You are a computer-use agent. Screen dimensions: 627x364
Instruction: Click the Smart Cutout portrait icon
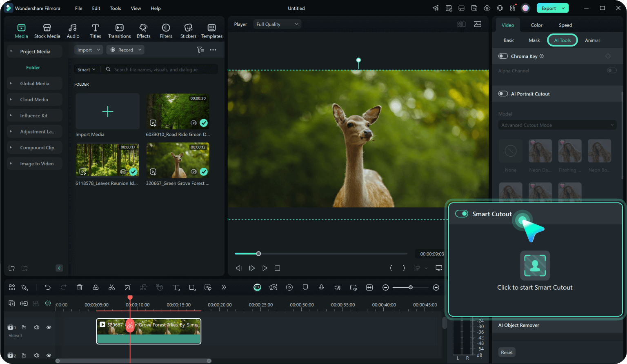pos(535,266)
